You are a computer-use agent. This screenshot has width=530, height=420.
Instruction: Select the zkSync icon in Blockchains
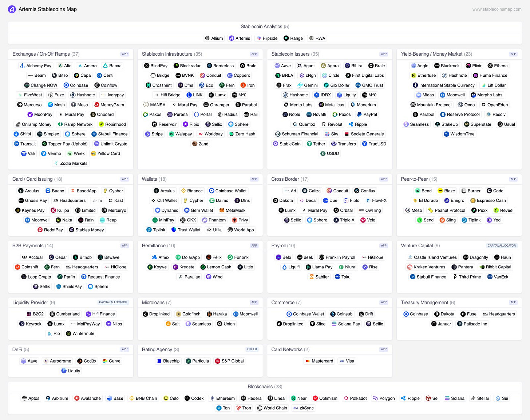(296, 408)
